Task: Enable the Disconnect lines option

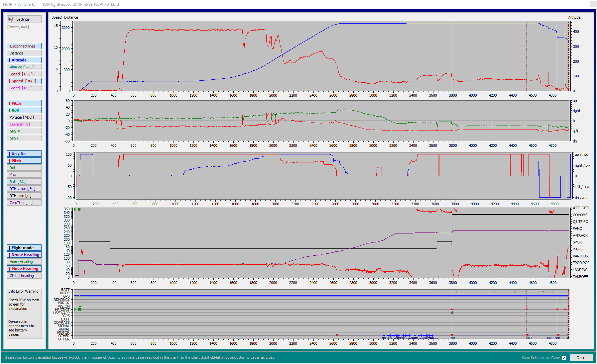Action: point(24,46)
